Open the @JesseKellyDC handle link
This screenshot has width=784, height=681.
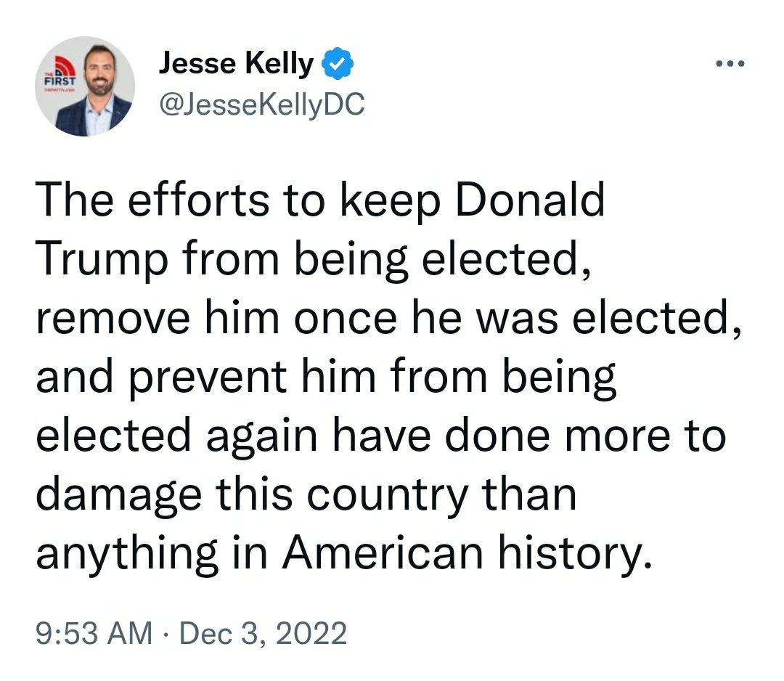click(261, 106)
